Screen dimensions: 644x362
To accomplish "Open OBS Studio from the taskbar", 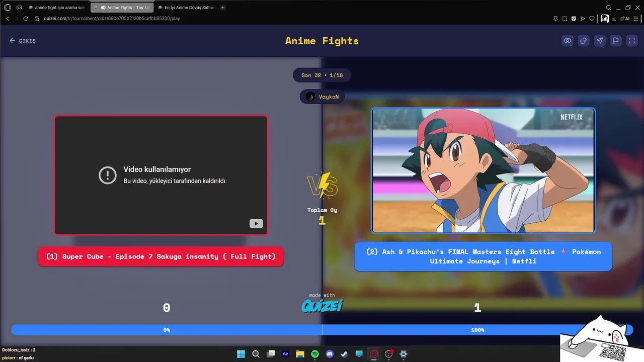I will click(x=388, y=354).
